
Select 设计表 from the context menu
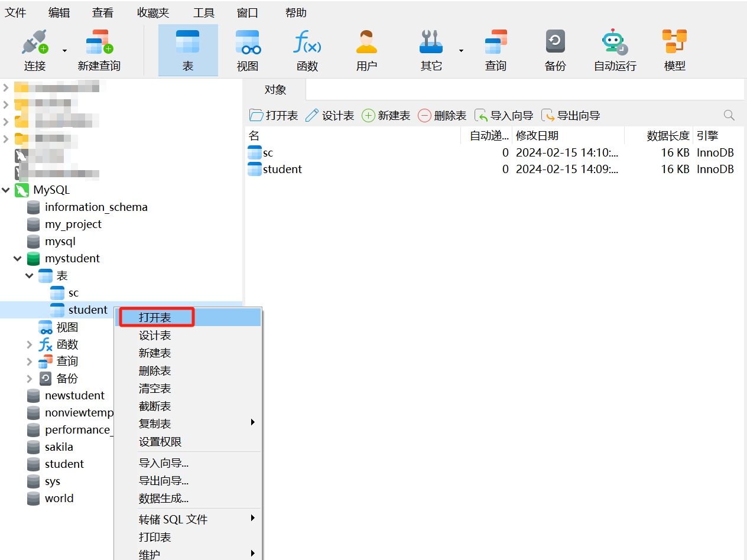tap(155, 336)
